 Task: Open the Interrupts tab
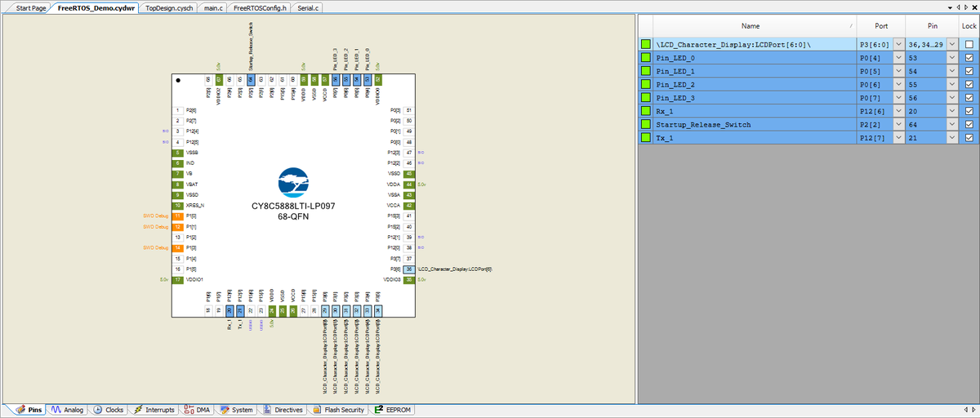154,410
